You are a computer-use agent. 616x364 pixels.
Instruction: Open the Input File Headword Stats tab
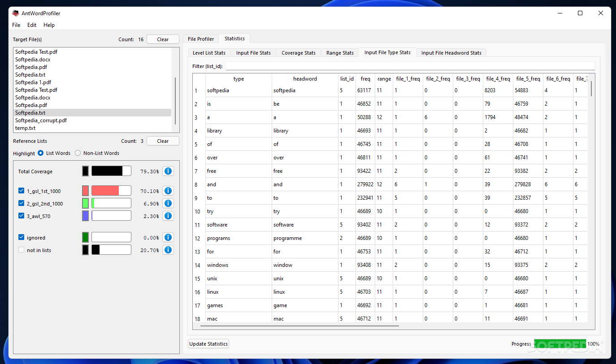click(451, 53)
